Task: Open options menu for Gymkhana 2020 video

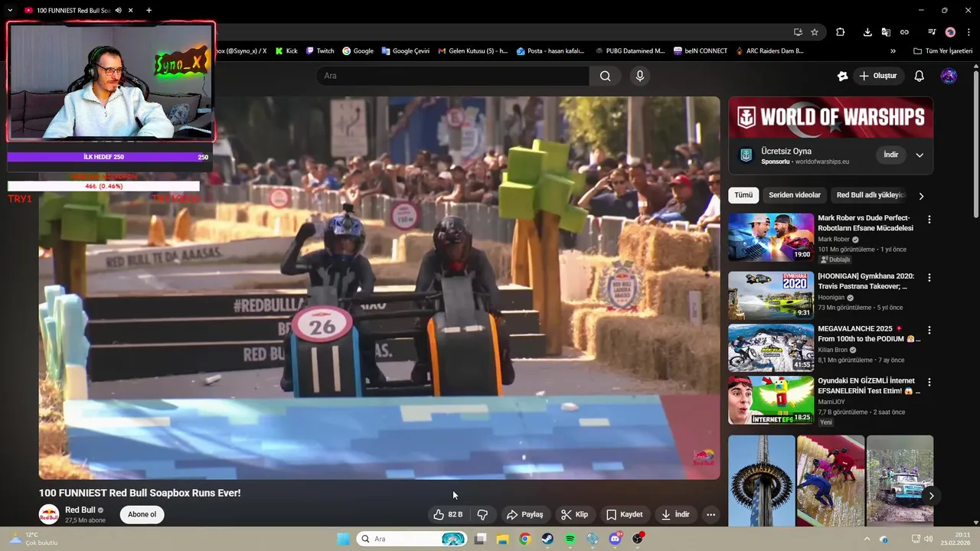Action: 929,278
